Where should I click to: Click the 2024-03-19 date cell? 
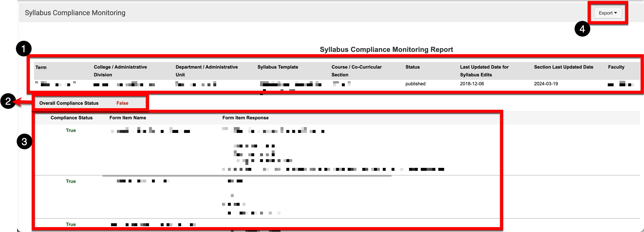click(x=546, y=84)
